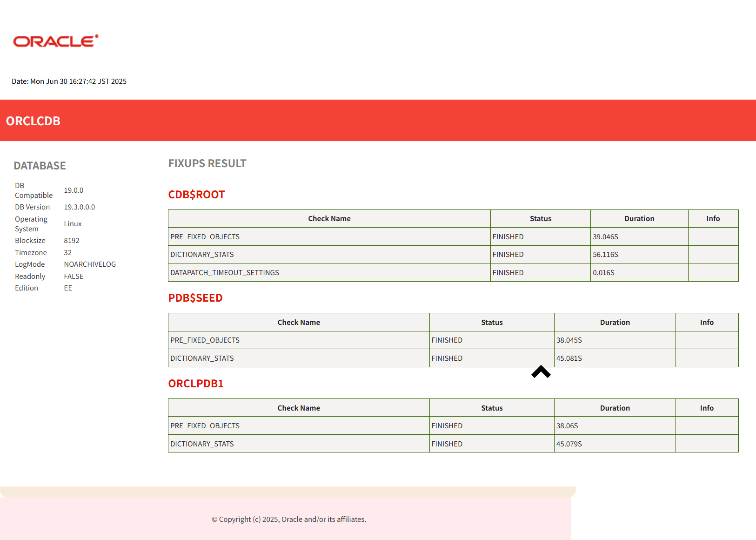Screen dimensions: 756x540
Task: Expand the Info column header in CDB$ROOT table
Action: click(713, 218)
